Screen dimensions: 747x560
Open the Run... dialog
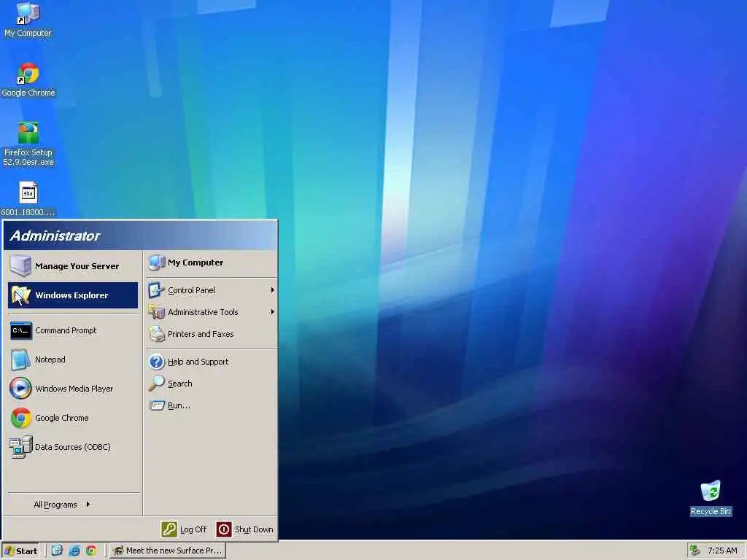211,405
